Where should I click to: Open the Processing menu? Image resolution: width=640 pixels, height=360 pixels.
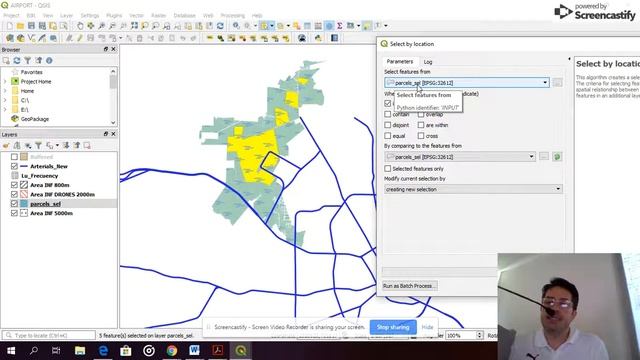233,16
